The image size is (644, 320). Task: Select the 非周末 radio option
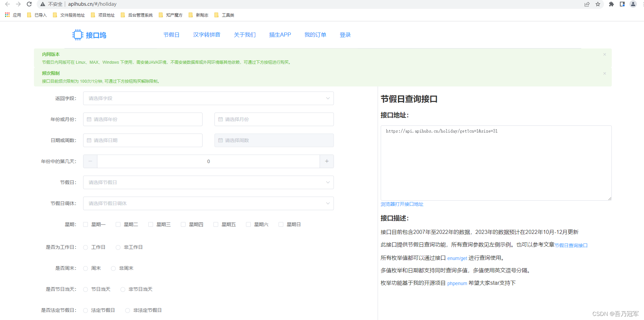coord(113,268)
